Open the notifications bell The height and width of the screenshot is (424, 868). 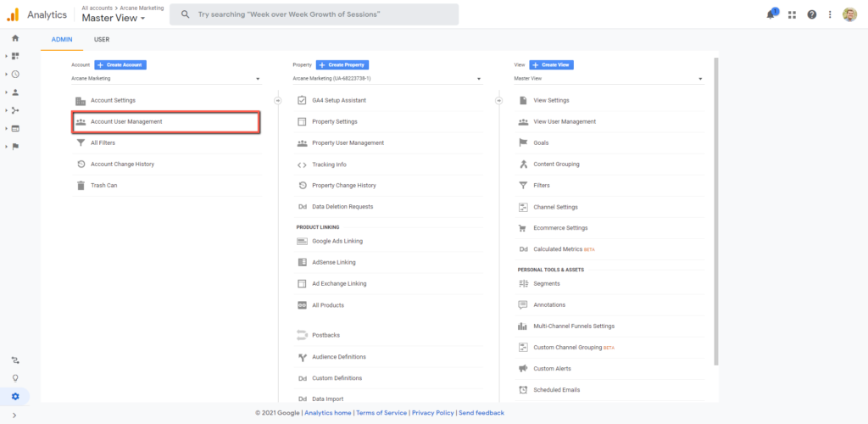(771, 14)
